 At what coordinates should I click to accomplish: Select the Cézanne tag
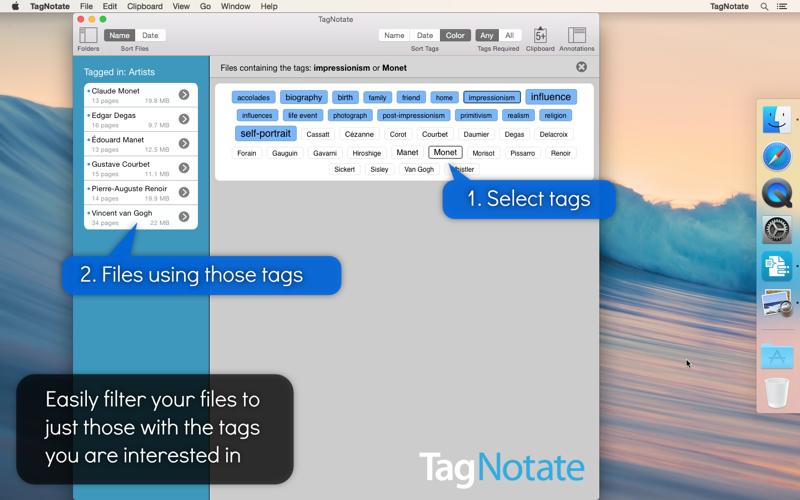point(359,134)
